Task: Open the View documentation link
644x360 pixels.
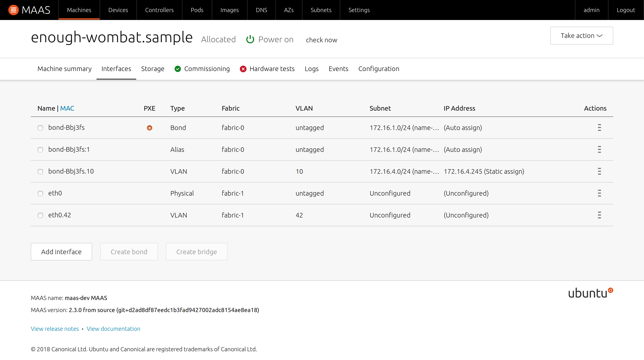Action: click(x=113, y=329)
